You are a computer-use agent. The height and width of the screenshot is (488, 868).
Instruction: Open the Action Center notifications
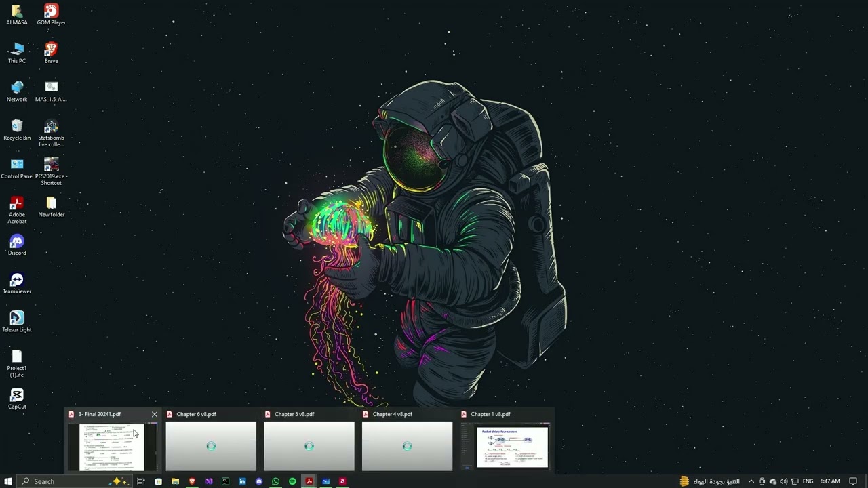point(854,481)
